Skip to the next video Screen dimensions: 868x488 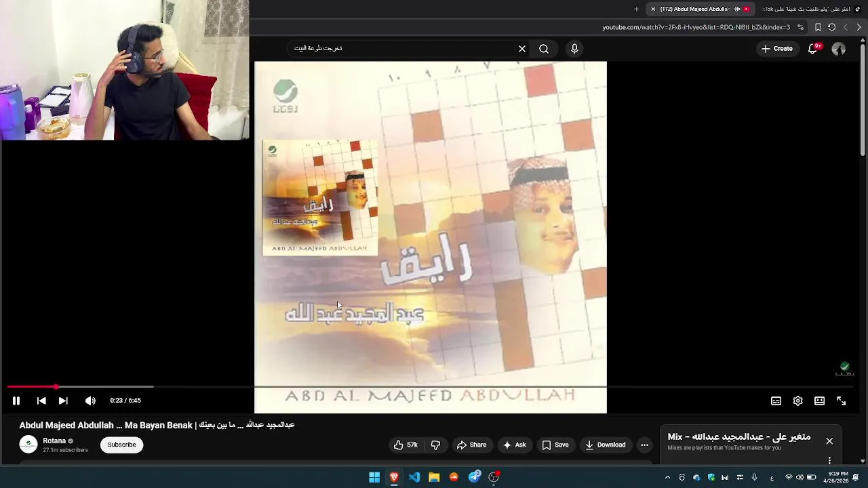point(63,401)
